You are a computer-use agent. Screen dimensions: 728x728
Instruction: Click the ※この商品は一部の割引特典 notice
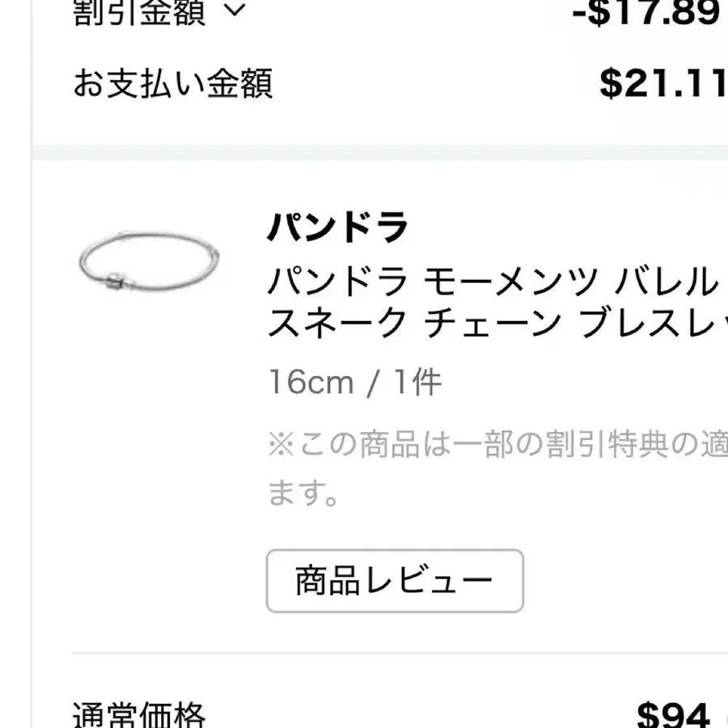(493, 444)
